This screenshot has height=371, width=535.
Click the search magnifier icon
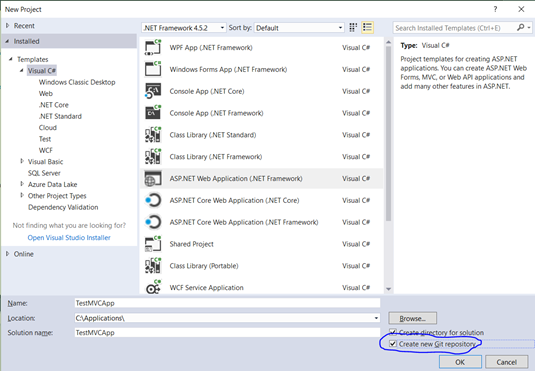520,28
